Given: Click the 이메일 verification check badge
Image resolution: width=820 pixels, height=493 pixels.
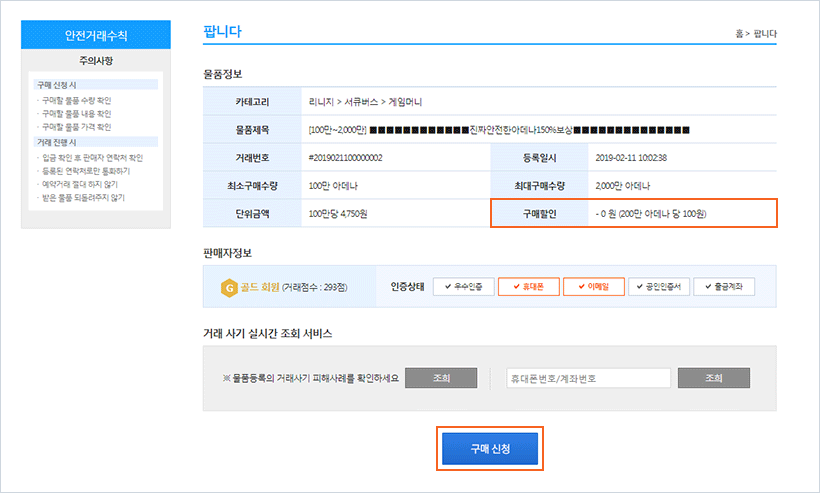Looking at the screenshot, I should pos(594,286).
